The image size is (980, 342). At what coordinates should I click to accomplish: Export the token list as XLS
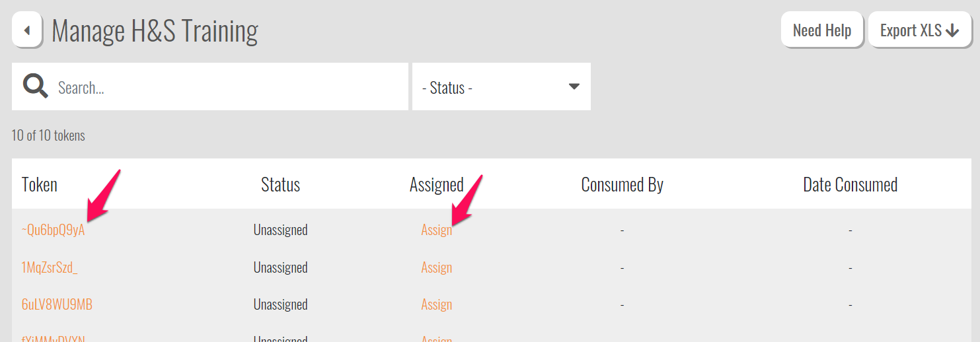[x=919, y=30]
